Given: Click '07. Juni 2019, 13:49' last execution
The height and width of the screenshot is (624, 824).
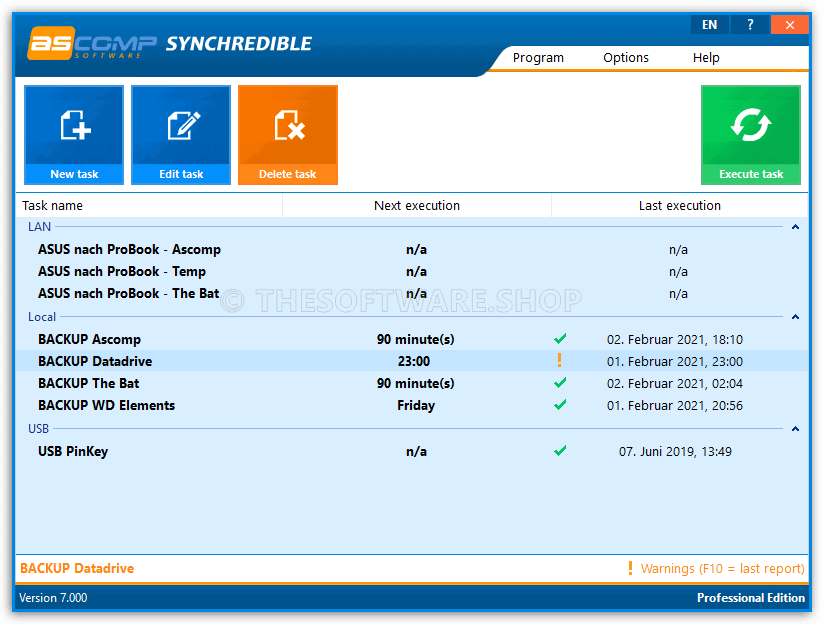Looking at the screenshot, I should (x=675, y=452).
